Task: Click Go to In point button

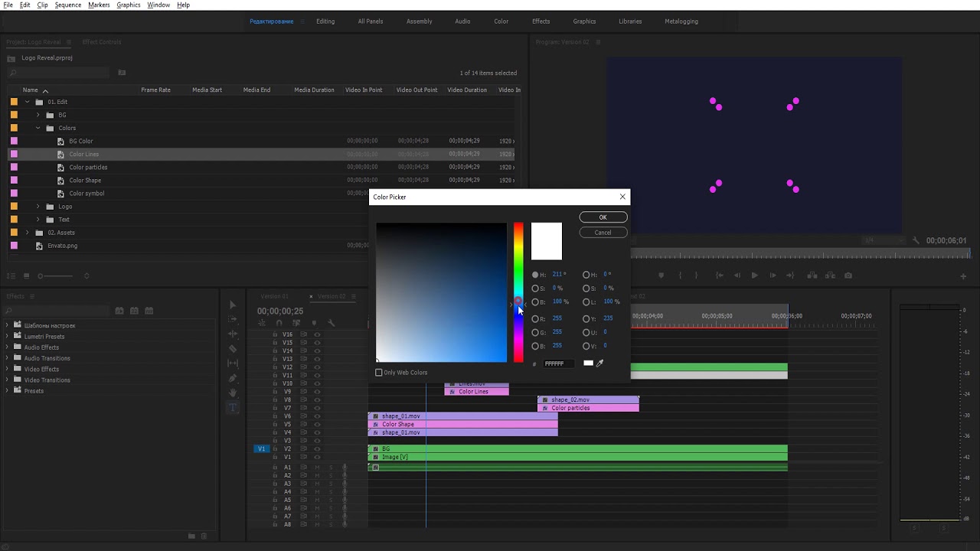Action: 719,275
